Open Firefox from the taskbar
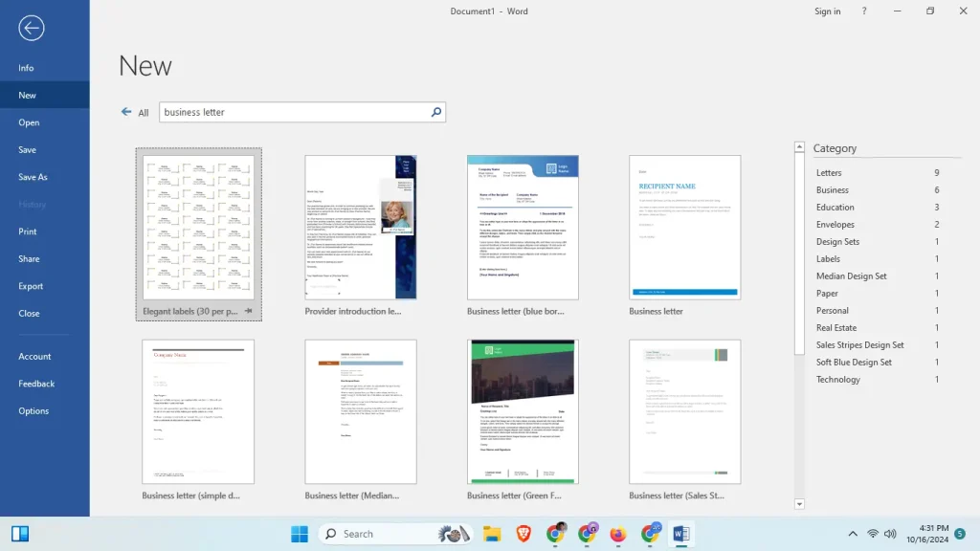This screenshot has width=980, height=551. [617, 533]
